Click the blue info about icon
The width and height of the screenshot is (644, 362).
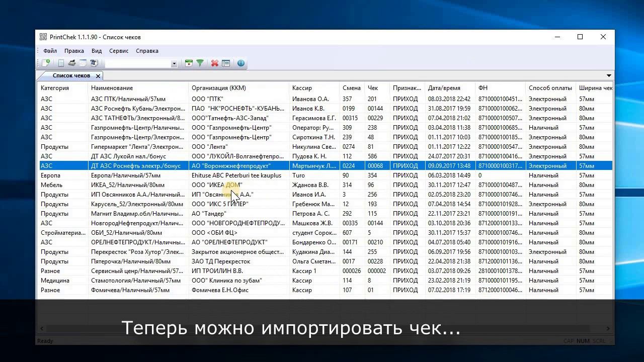[241, 63]
